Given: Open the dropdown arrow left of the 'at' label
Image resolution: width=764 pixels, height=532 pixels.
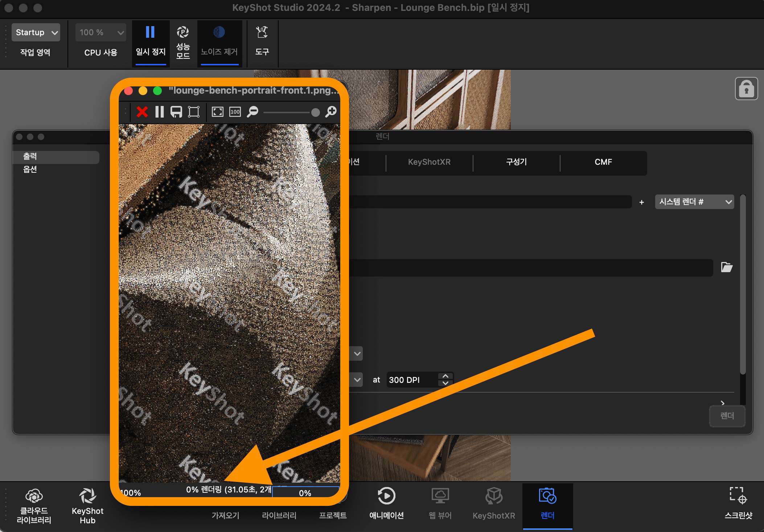Looking at the screenshot, I should click(x=357, y=380).
